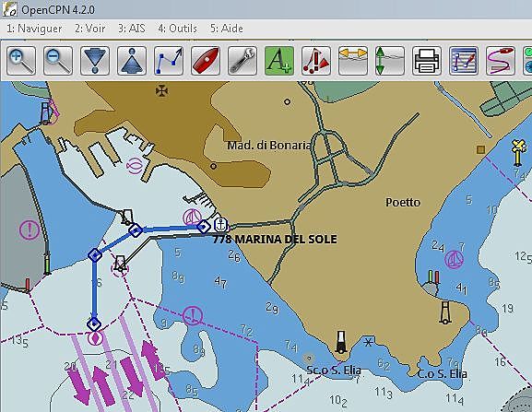Open the Route and Mark Manager icon

pyautogui.click(x=464, y=61)
